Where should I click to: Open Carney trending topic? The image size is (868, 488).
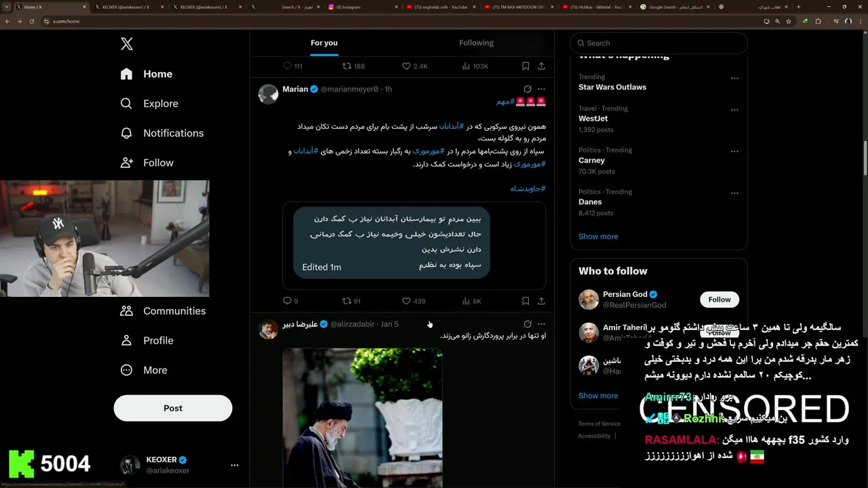pos(591,160)
